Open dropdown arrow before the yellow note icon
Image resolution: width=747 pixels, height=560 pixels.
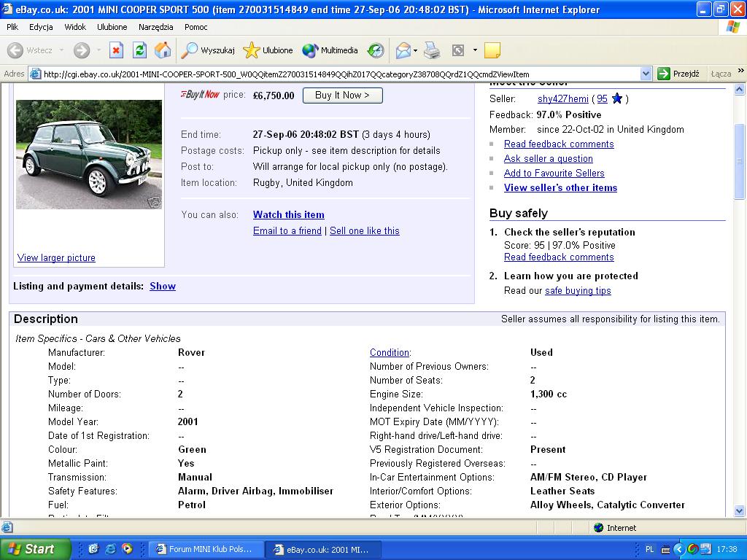click(475, 50)
